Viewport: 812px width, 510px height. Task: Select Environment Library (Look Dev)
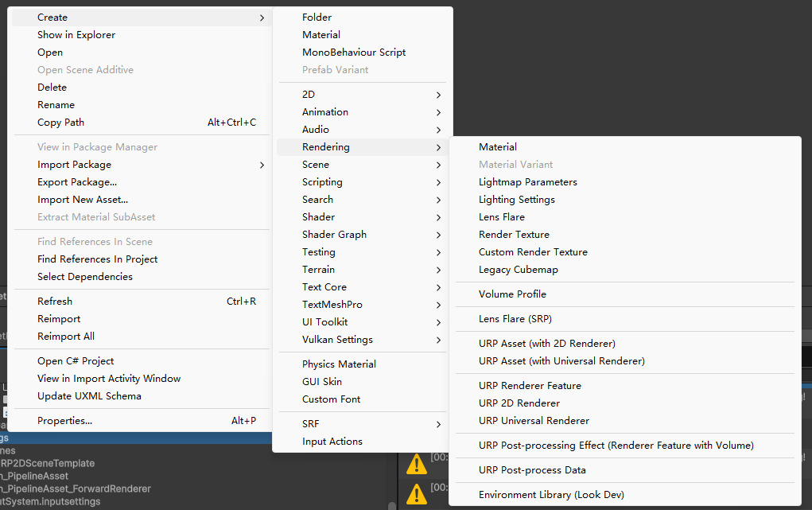click(x=625, y=494)
